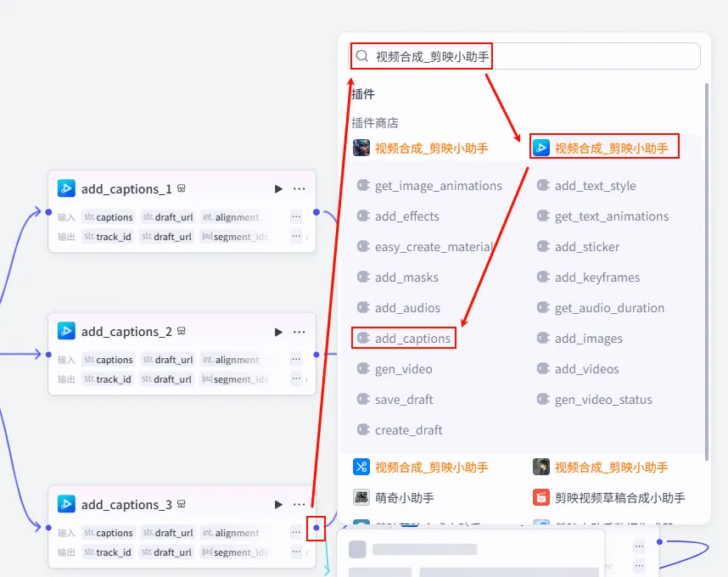Pick save_draft from the tool list

coord(395,400)
